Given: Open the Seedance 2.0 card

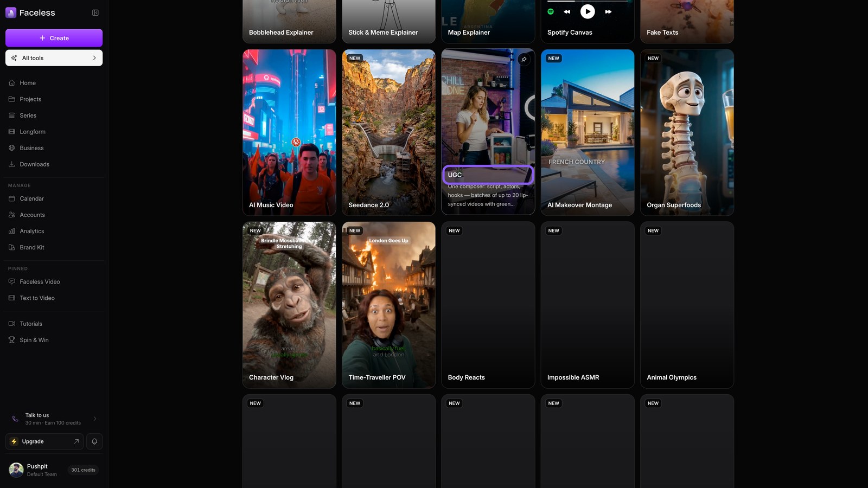Looking at the screenshot, I should pos(388,132).
